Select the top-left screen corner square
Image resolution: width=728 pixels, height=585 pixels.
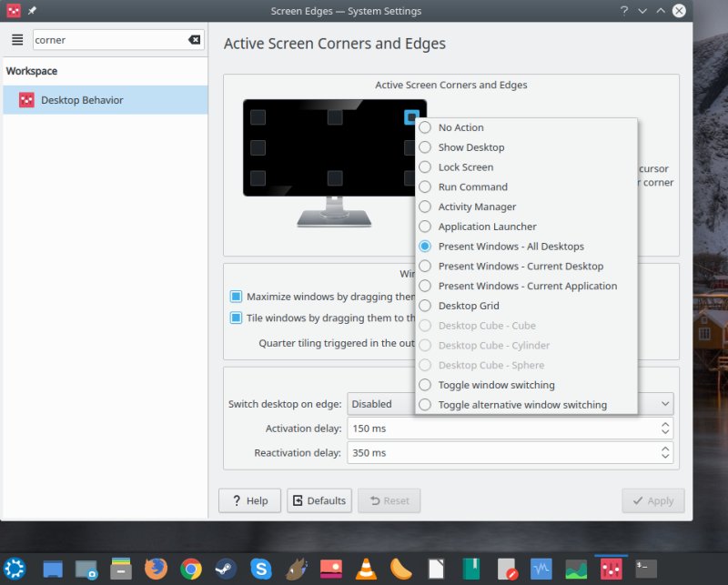coord(258,117)
